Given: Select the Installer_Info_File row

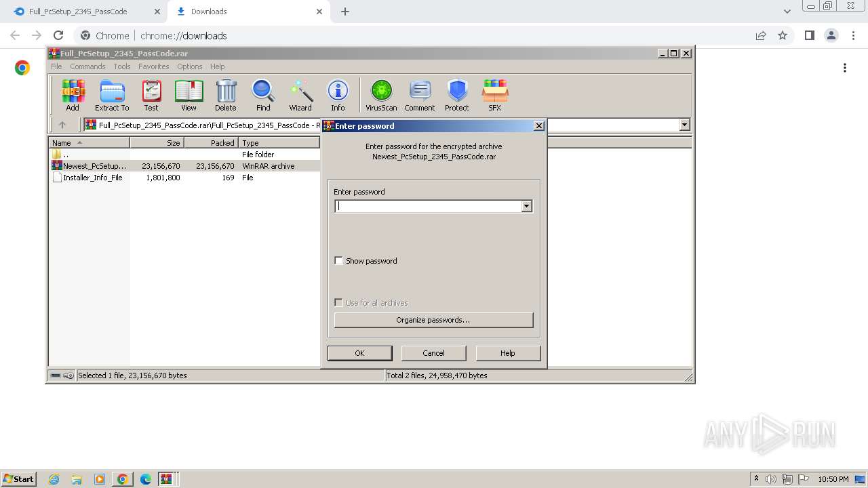Looking at the screenshot, I should click(184, 178).
